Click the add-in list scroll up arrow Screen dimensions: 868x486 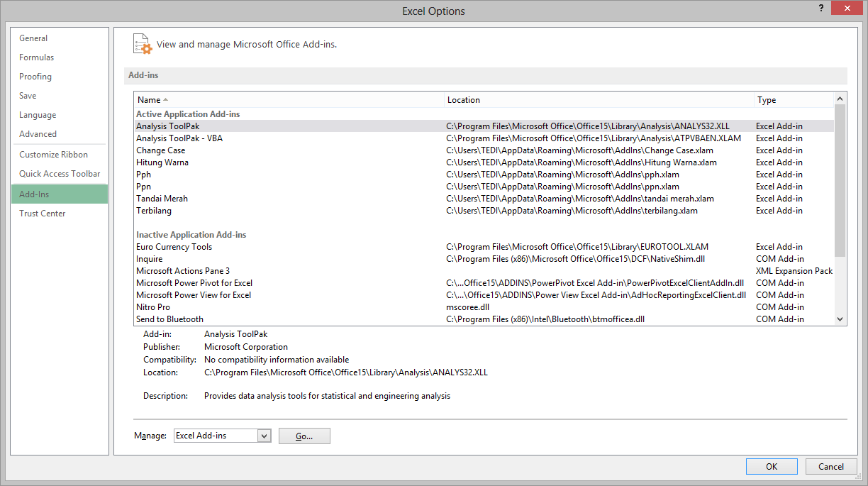pyautogui.click(x=840, y=99)
